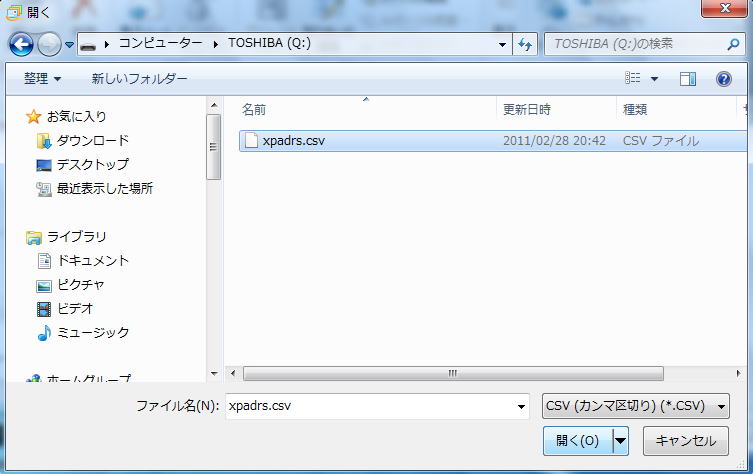Click the キャンセル button

(685, 440)
